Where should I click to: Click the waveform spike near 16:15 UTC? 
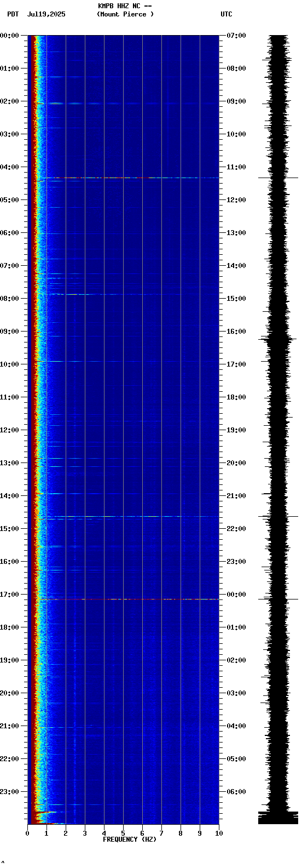tap(278, 339)
